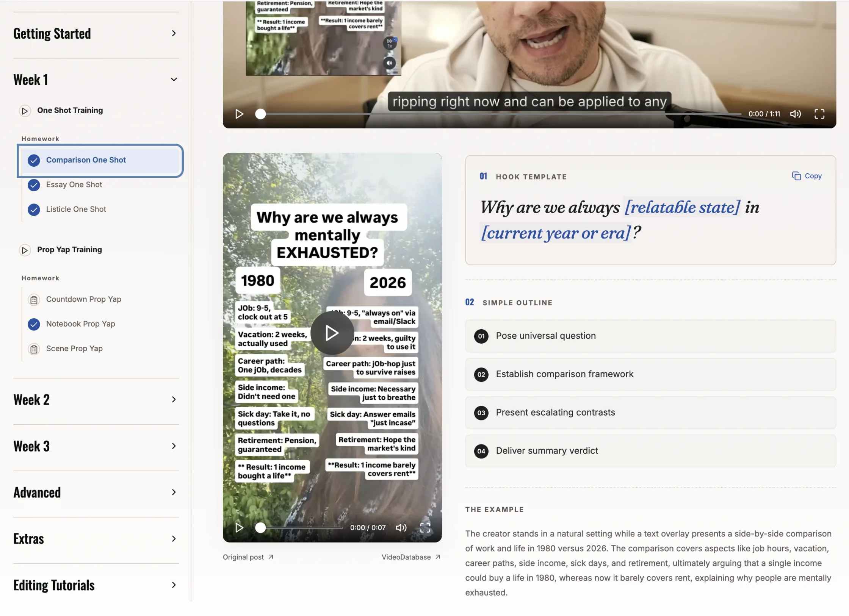Select Comparison One Shot homework
The width and height of the screenshot is (849, 616).
[x=100, y=161]
